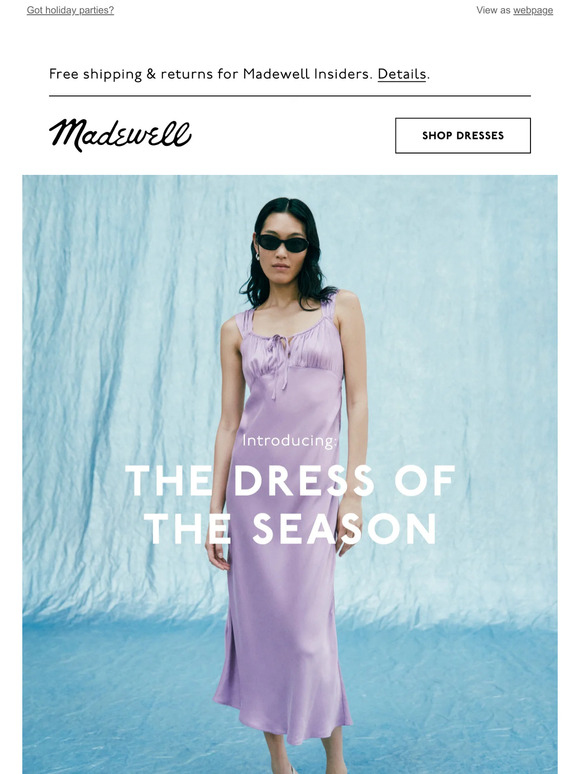This screenshot has height=774, width=580.
Task: Click the "webpage" link at top right
Action: coord(533,10)
